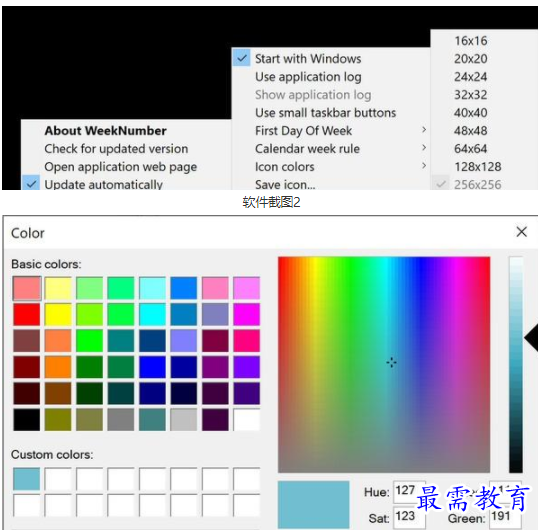Screen dimensions: 538x530
Task: Pick the medium gray basic color swatch
Action: [121, 419]
